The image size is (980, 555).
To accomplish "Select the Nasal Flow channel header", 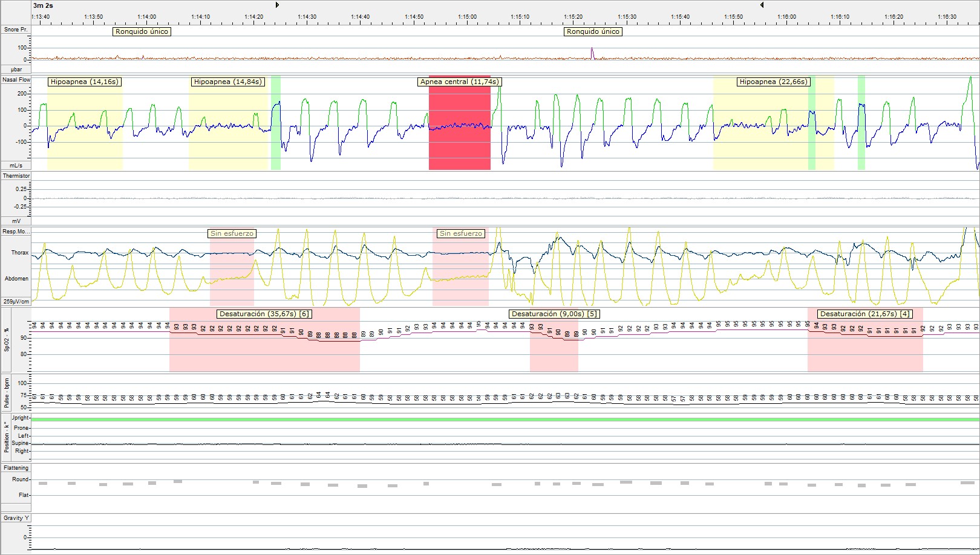I will pos(16,80).
